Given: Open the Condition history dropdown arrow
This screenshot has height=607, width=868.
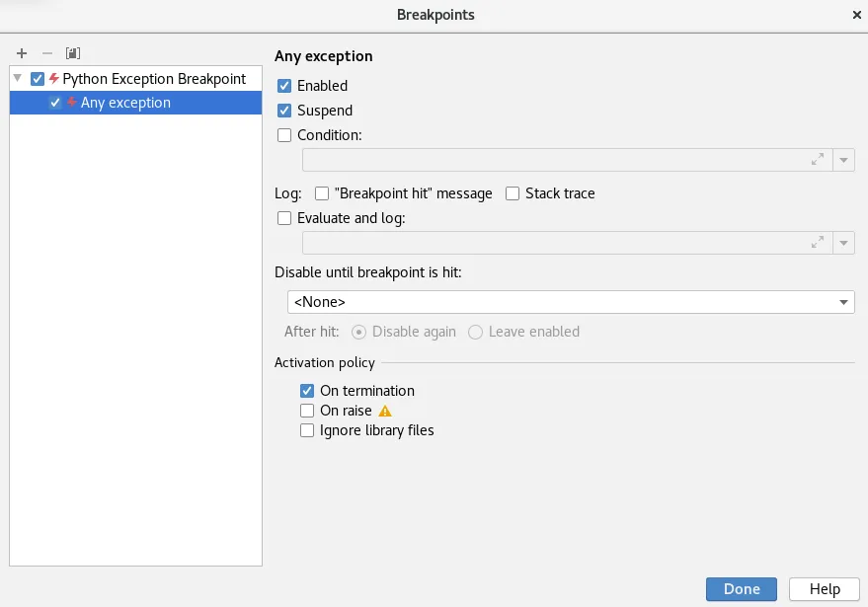Looking at the screenshot, I should [x=844, y=160].
